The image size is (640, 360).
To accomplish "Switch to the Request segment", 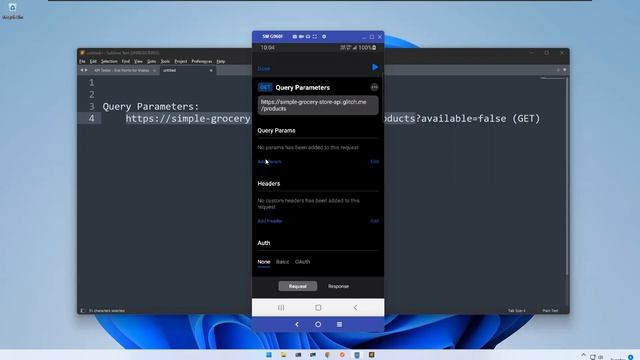I will pyautogui.click(x=298, y=286).
